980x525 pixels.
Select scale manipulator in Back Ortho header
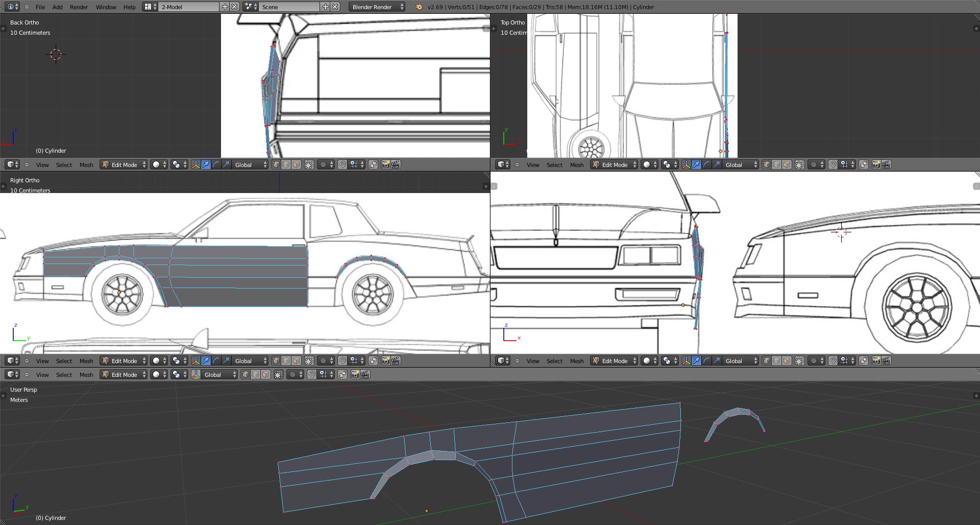226,164
